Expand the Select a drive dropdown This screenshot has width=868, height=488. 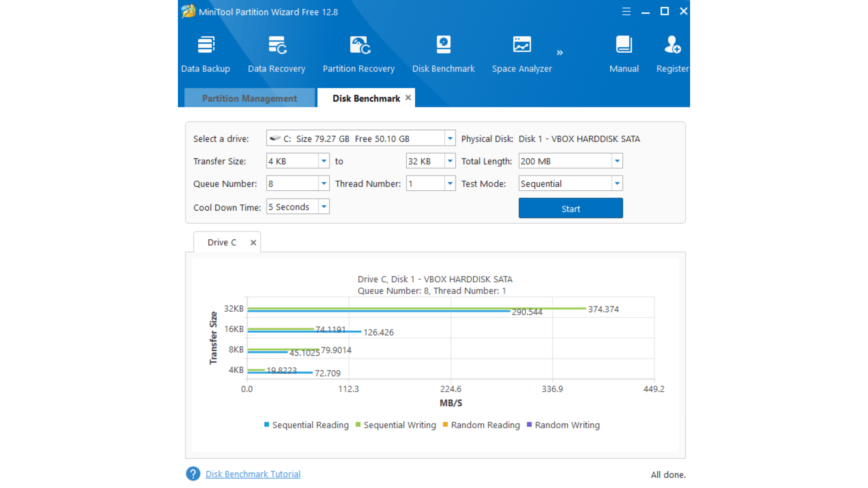450,138
